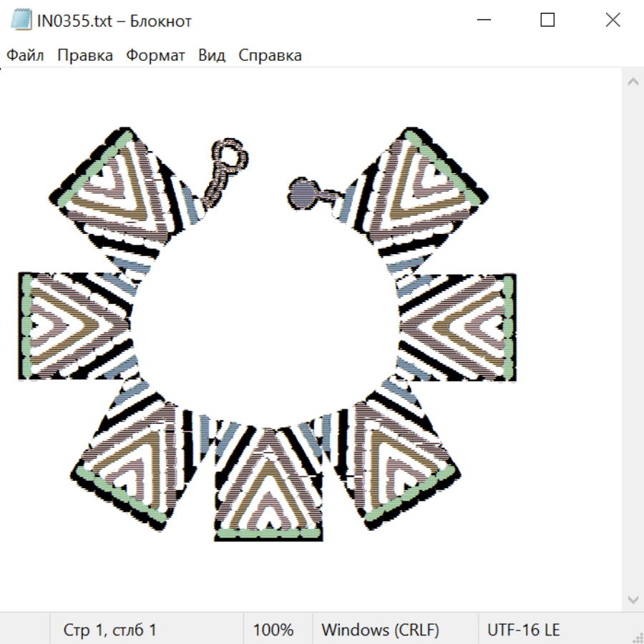644x644 pixels.
Task: Open the Файл menu
Action: (x=25, y=56)
